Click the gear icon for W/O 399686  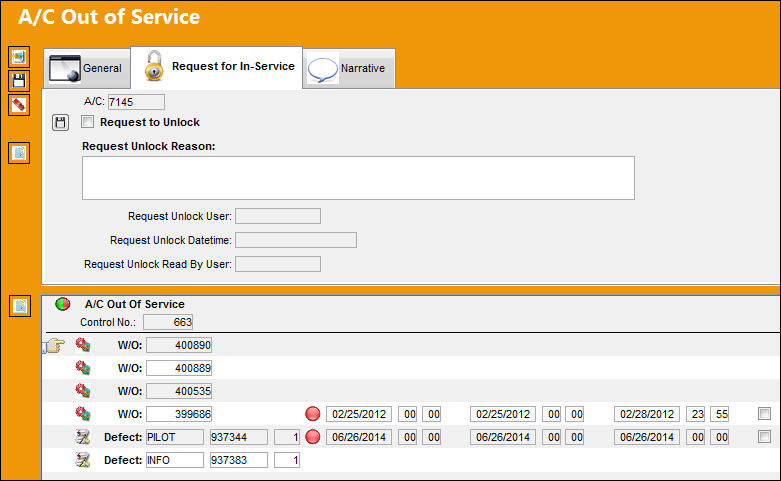[83, 413]
